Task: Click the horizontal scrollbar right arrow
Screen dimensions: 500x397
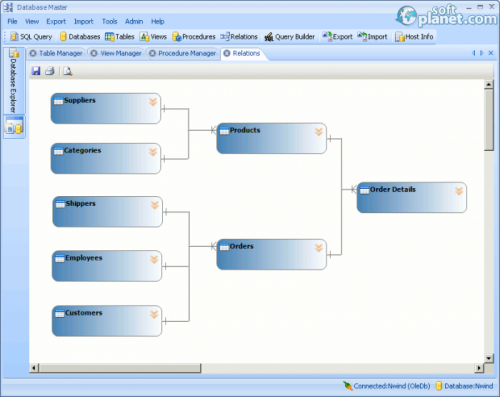Action: pyautogui.click(x=479, y=368)
